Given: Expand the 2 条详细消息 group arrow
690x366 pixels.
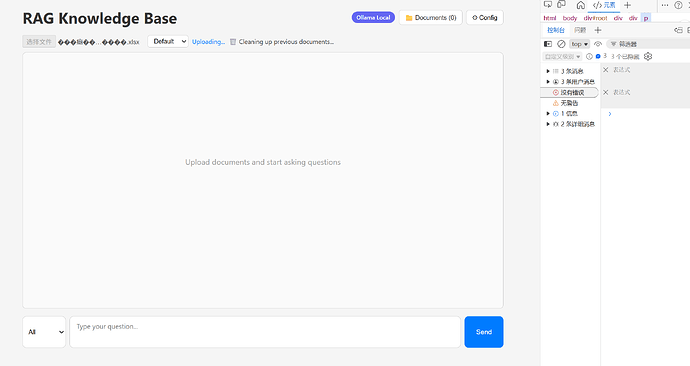Looking at the screenshot, I should [548, 124].
